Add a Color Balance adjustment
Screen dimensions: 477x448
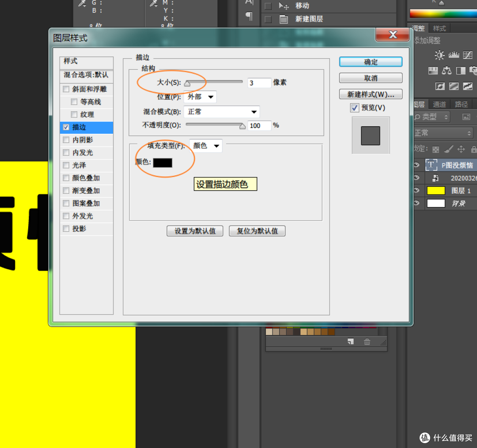[447, 71]
